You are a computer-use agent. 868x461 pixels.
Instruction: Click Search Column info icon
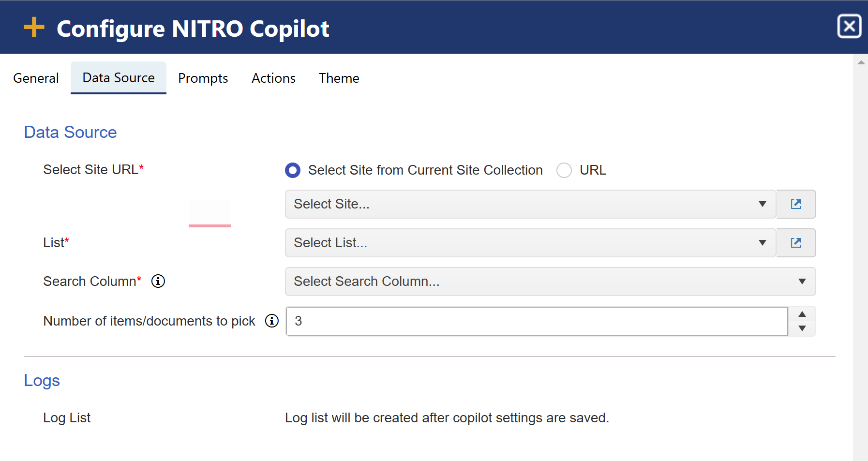pyautogui.click(x=158, y=281)
